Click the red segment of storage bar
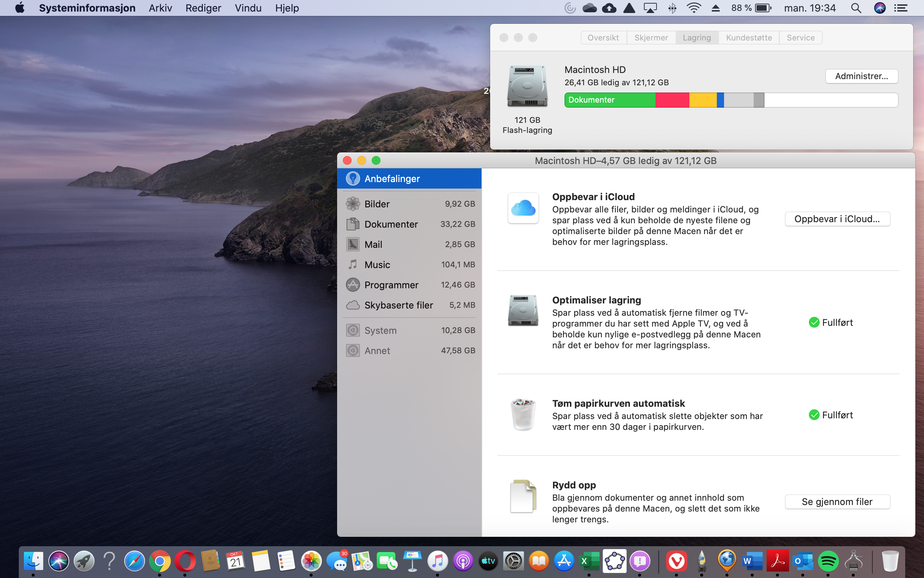Image resolution: width=924 pixels, height=578 pixels. click(672, 100)
